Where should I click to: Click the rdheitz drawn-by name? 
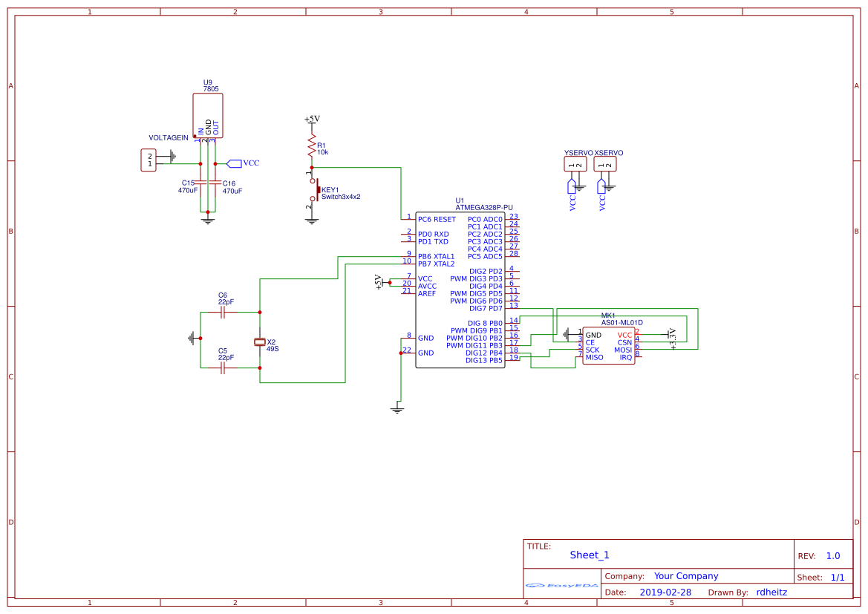click(x=771, y=592)
